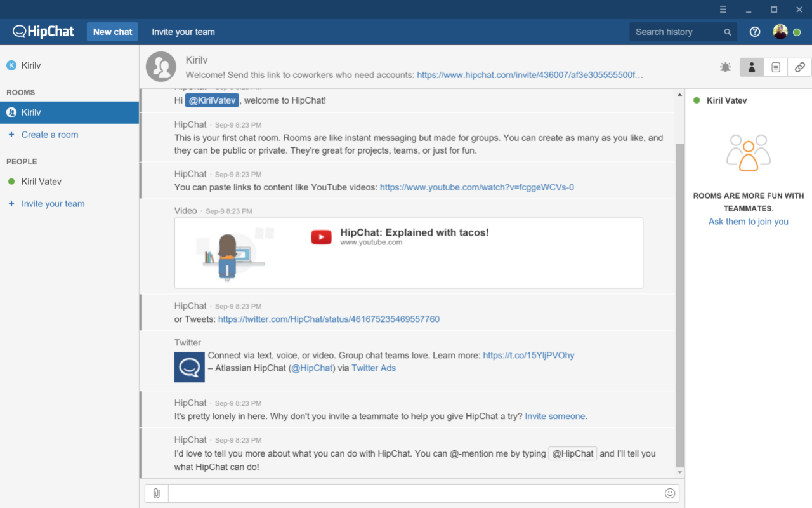Click the @HipChat Twitter handle link
Viewport: 812px width, 508px height.
pyautogui.click(x=311, y=368)
